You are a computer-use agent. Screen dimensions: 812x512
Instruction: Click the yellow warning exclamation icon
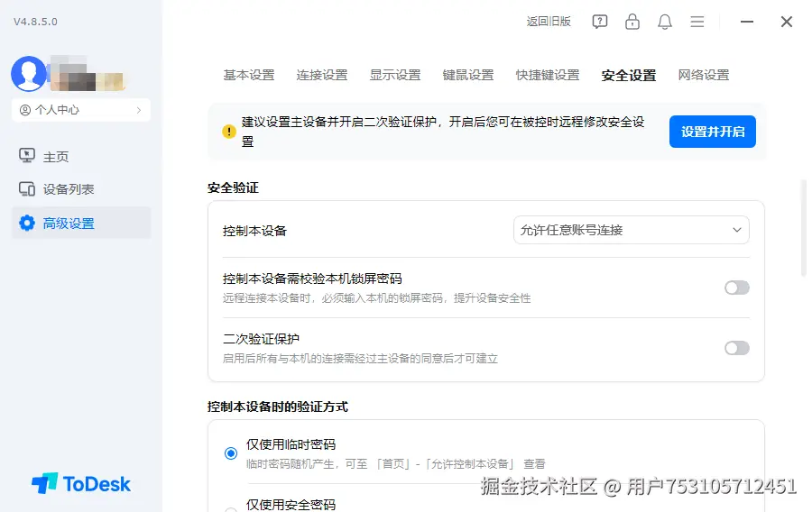click(x=229, y=132)
